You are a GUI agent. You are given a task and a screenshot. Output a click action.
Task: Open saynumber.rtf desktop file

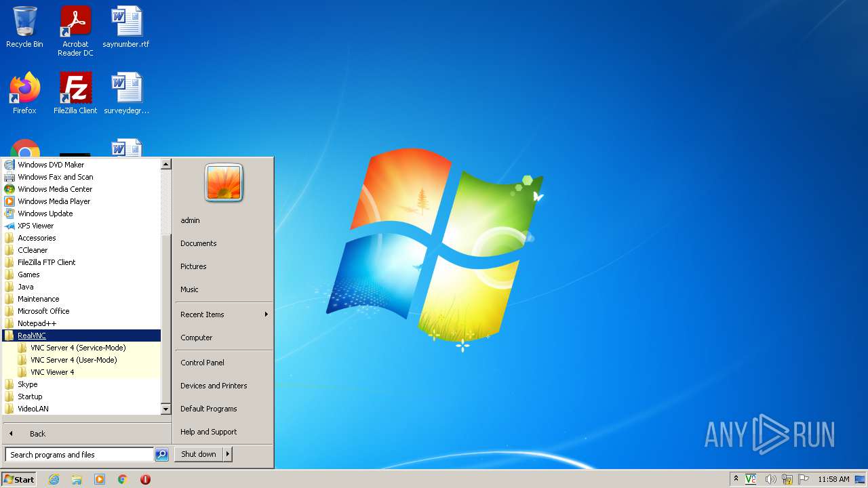coord(126,28)
